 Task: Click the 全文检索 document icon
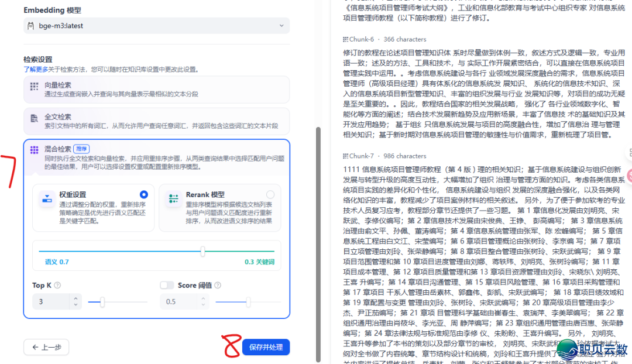pos(34,118)
